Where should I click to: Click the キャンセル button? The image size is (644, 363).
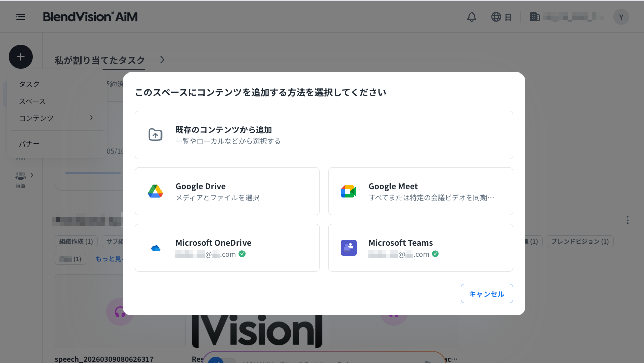tap(487, 294)
